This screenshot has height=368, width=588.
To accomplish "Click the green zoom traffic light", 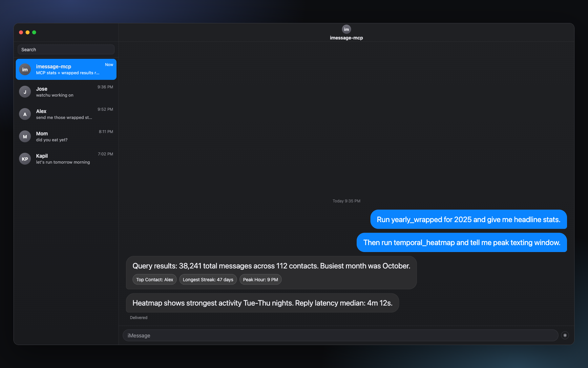I will click(34, 32).
